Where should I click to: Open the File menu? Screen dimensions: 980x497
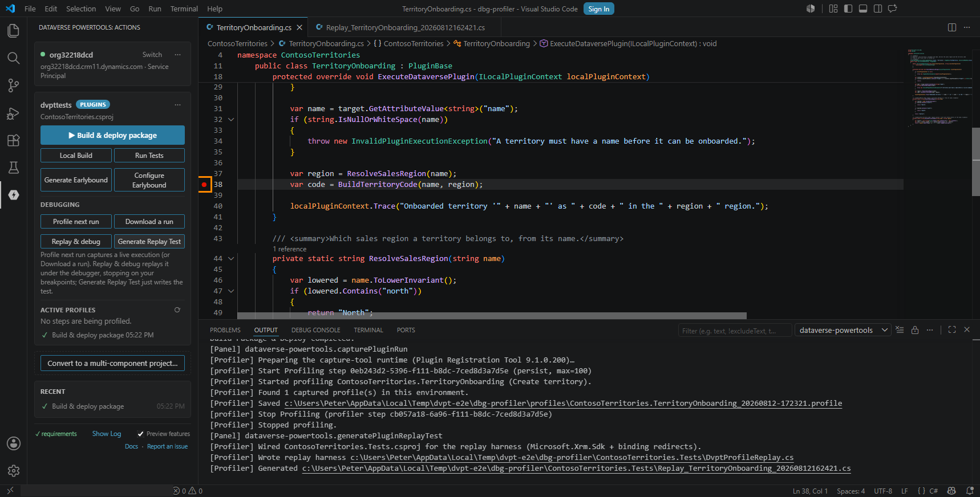30,9
